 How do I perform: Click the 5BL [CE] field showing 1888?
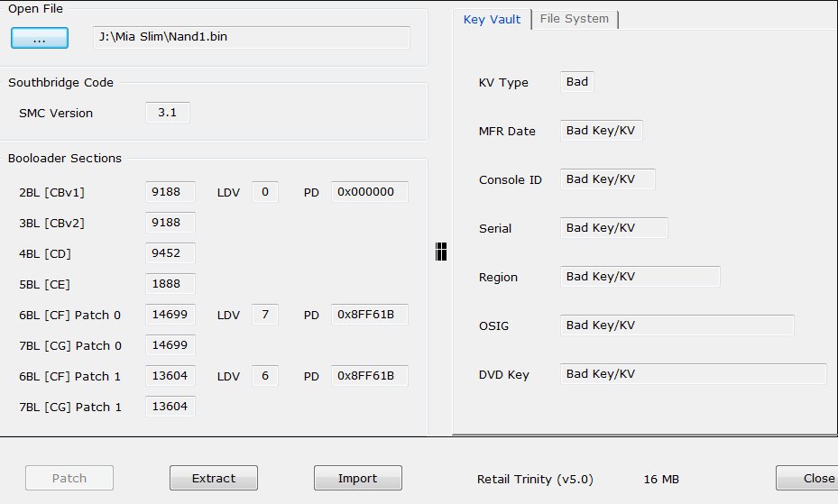[170, 284]
